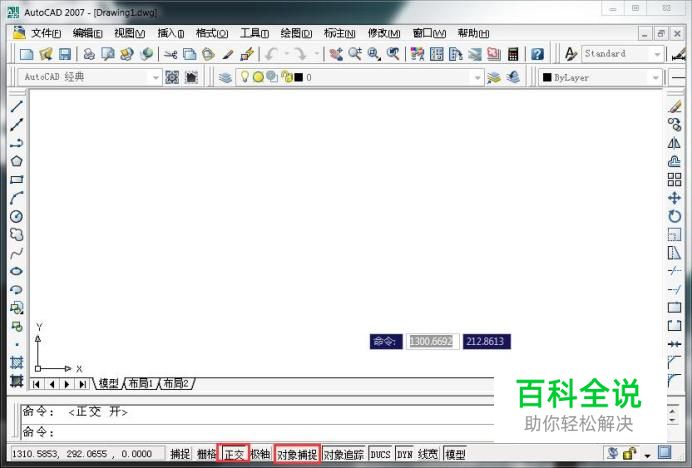692x468 pixels.
Task: Open the Plot print icon
Action: (x=89, y=54)
